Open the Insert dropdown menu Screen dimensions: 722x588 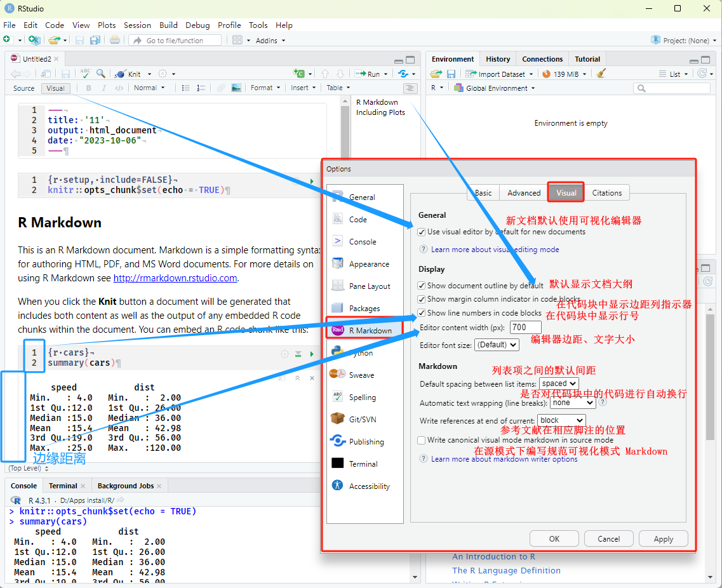(x=303, y=88)
